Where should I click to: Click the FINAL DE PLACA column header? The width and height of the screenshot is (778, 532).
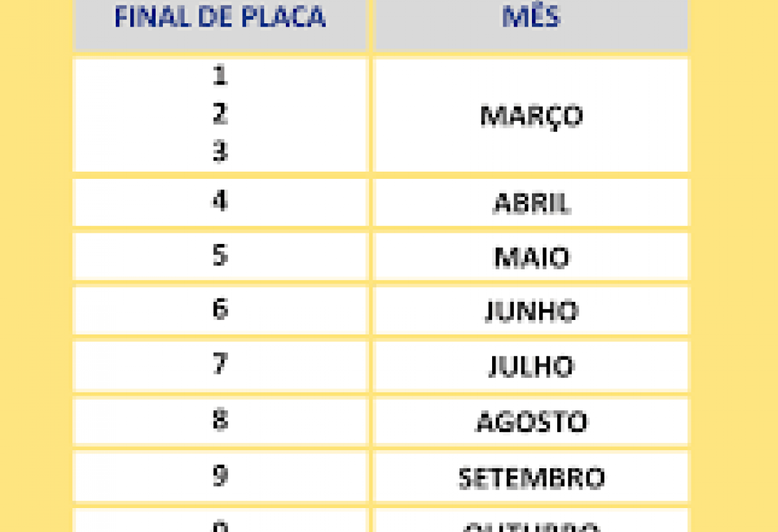(220, 19)
